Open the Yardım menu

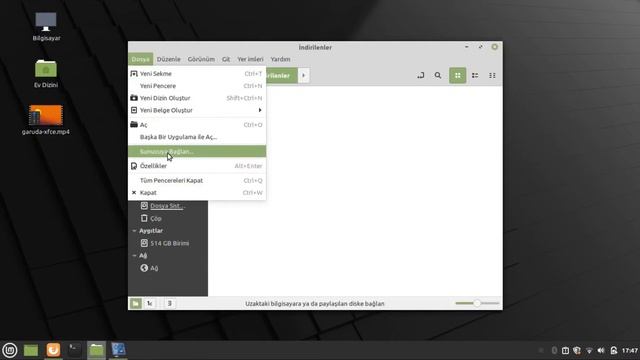click(x=280, y=59)
